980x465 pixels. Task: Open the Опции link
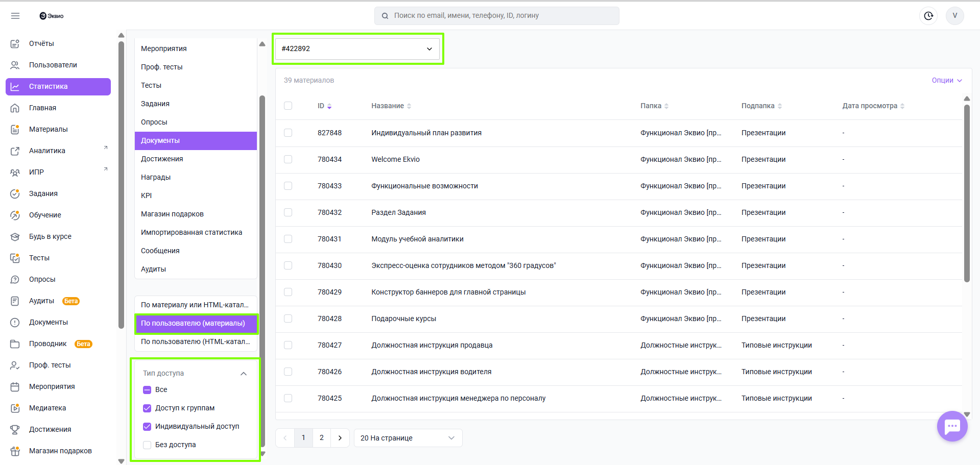tap(946, 80)
